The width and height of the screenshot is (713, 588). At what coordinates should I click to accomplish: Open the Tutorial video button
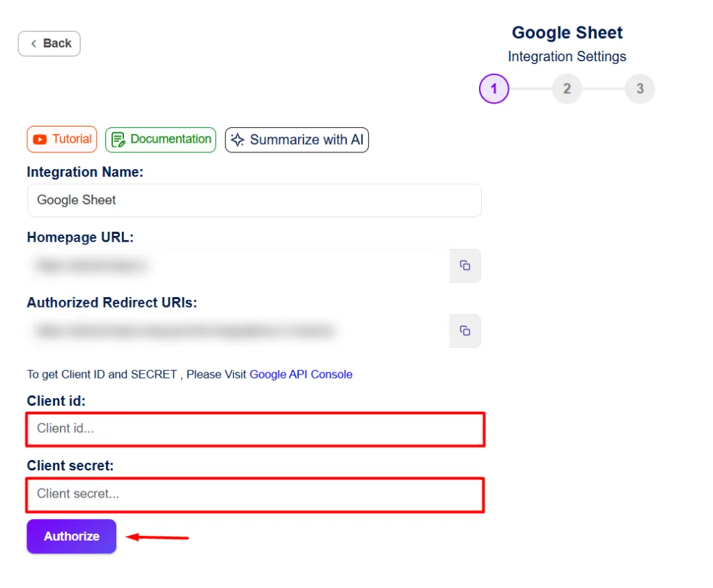point(62,139)
